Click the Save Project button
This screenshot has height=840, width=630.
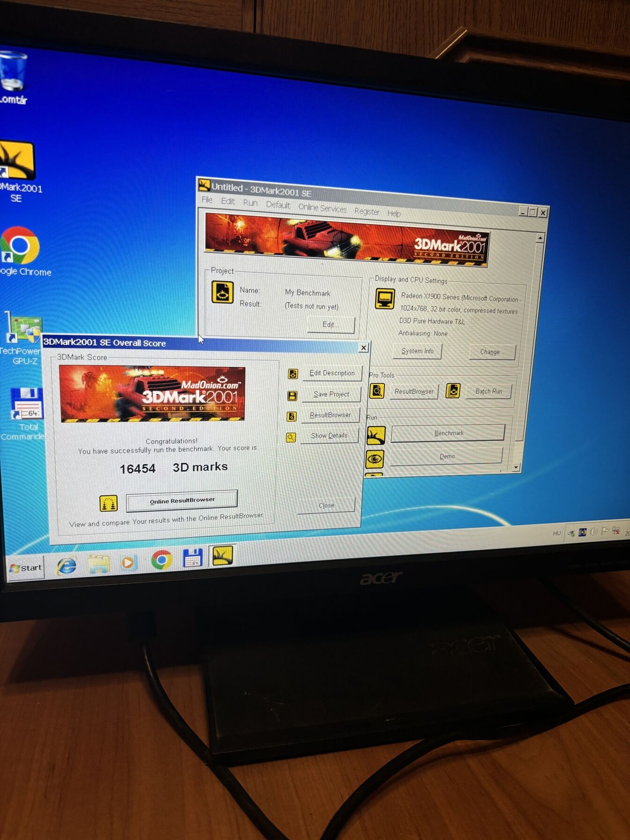pyautogui.click(x=331, y=394)
